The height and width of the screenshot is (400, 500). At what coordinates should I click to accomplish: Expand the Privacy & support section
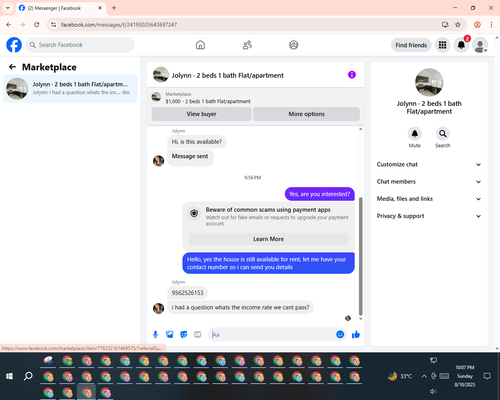pos(429,216)
